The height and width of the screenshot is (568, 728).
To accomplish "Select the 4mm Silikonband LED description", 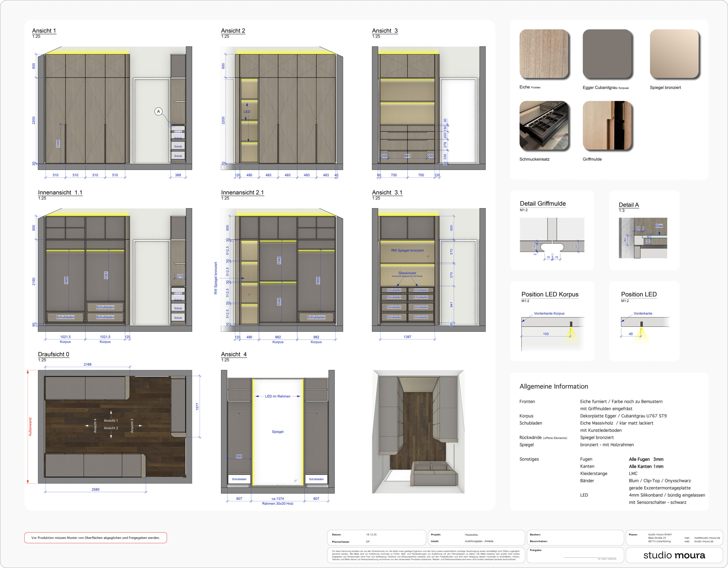I will [667, 495].
